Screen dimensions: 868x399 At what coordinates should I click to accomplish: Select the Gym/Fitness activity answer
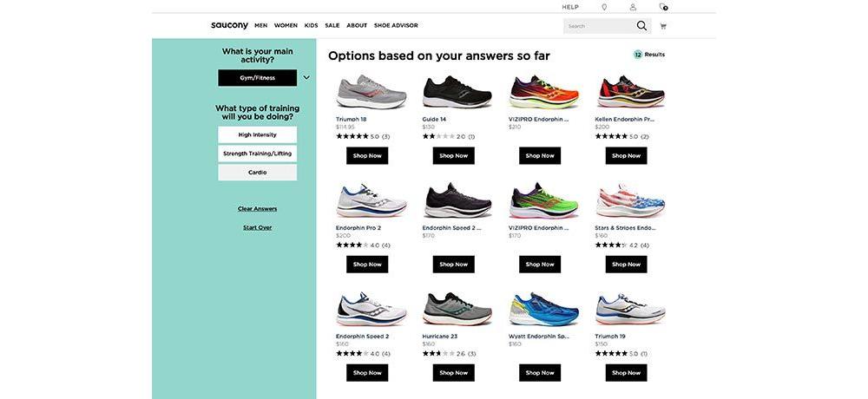point(258,78)
